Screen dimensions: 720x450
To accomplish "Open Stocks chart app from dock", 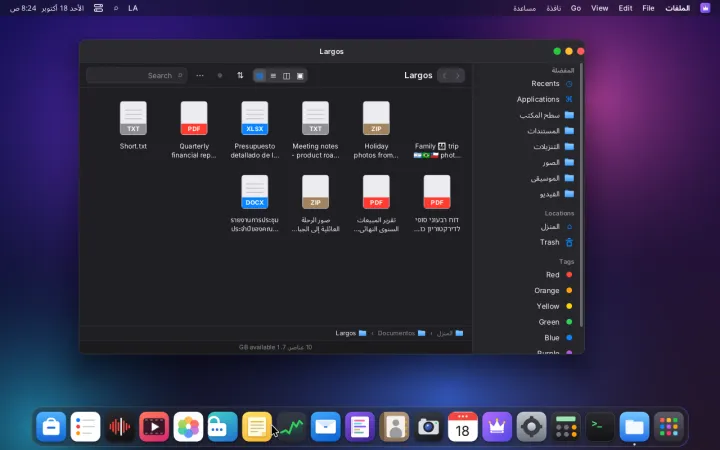I will click(291, 427).
